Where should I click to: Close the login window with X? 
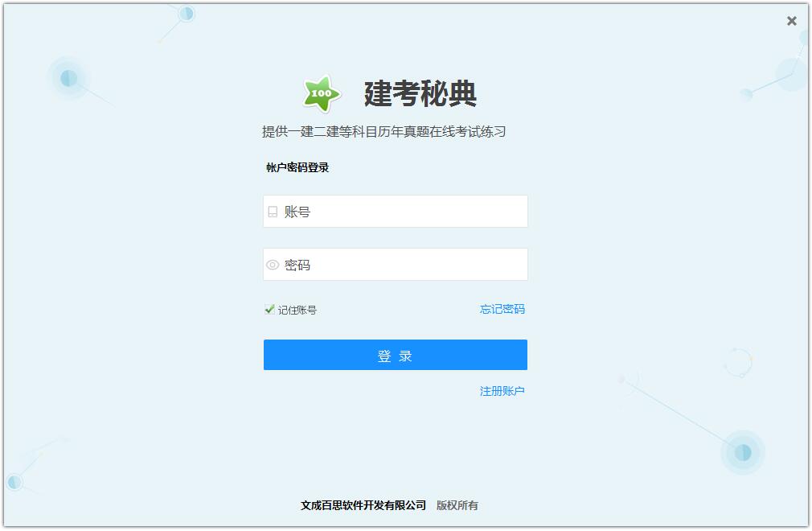(x=791, y=21)
